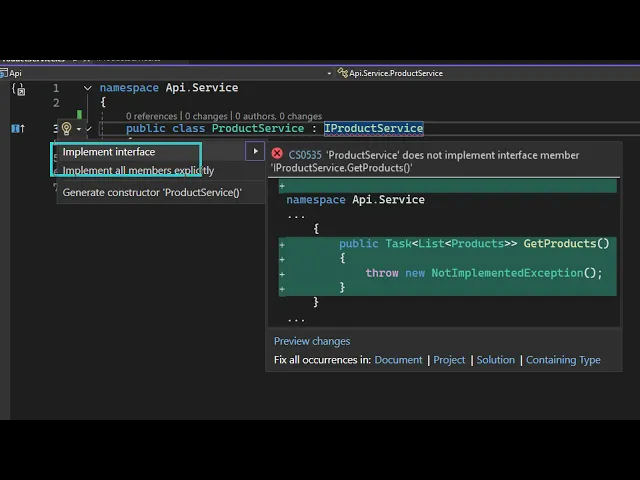Click the '0 references' CodeLens text
This screenshot has height=480, width=640.
pos(151,116)
